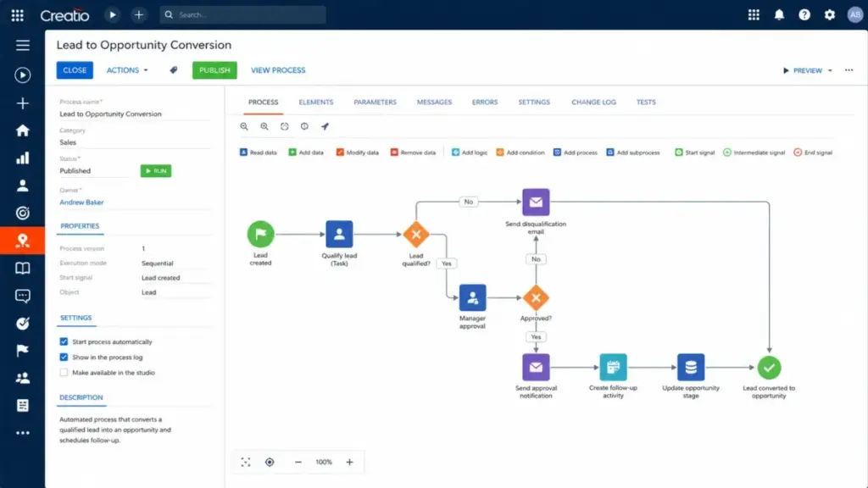Click into the top Search field

tap(243, 15)
